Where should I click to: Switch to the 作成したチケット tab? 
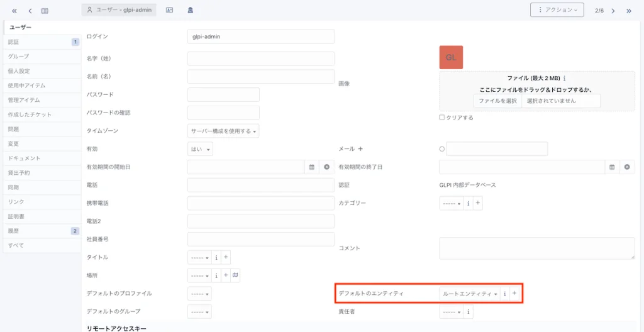42,114
